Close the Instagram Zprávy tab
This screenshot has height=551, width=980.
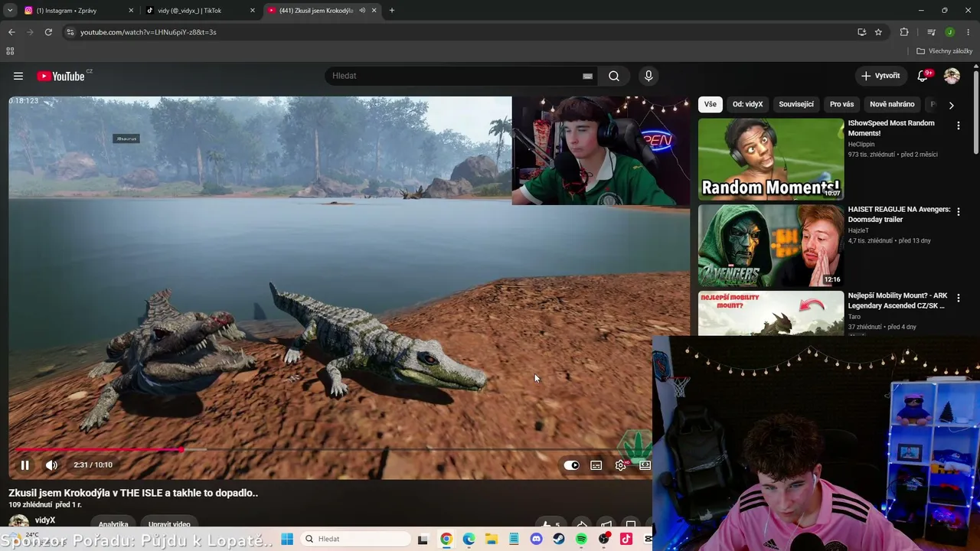[131, 11]
